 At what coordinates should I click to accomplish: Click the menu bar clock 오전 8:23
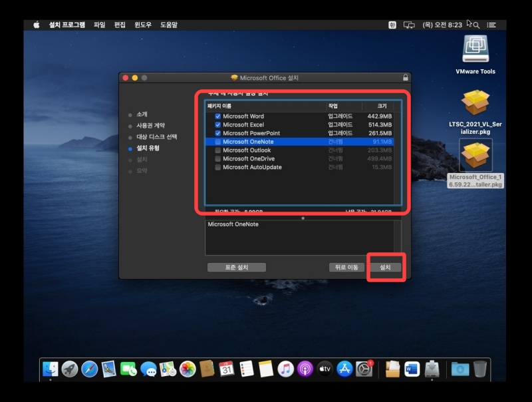click(442, 25)
